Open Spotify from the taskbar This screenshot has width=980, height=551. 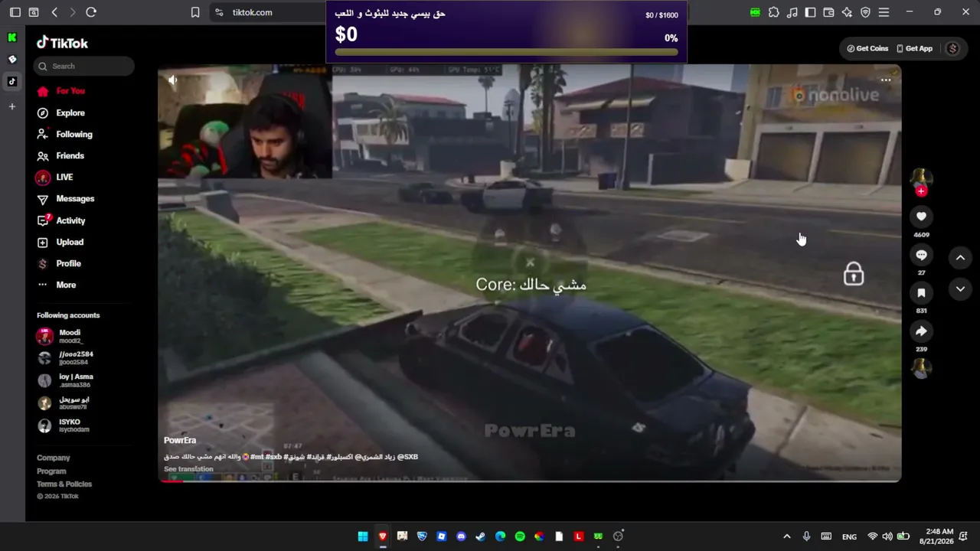520,536
